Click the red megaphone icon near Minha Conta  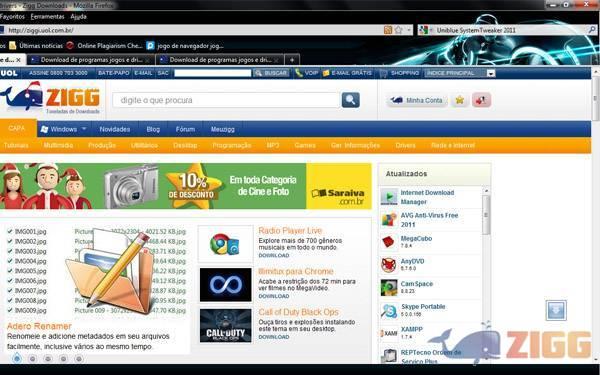481,100
